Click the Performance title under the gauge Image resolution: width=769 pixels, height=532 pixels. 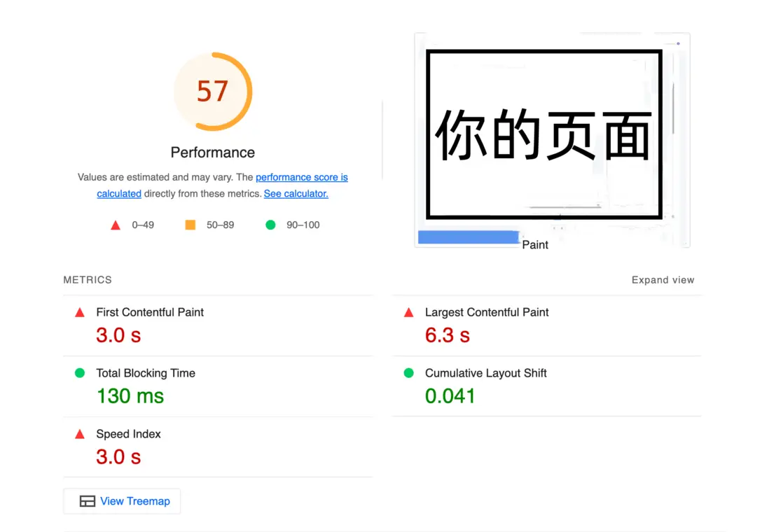213,153
